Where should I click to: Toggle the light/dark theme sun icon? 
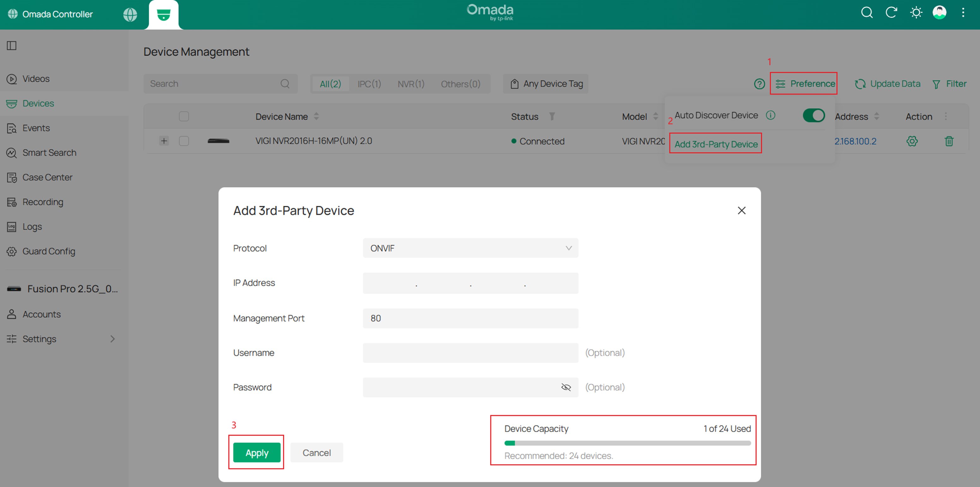[916, 13]
